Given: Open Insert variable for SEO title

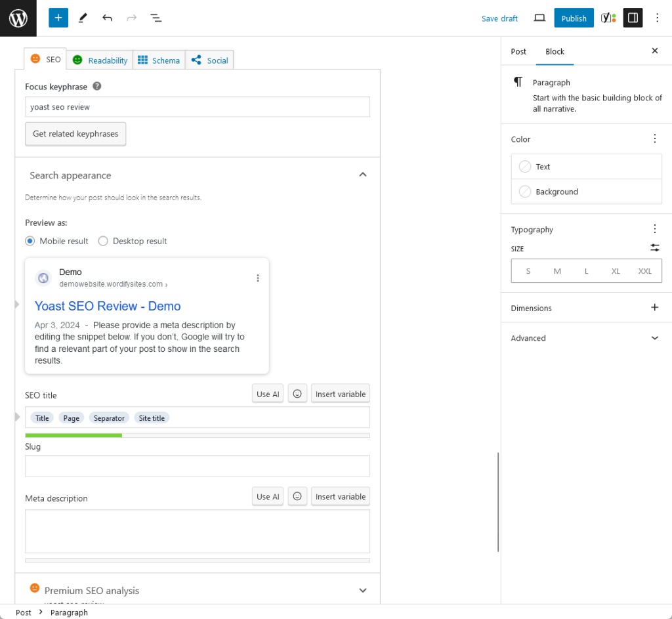Looking at the screenshot, I should (341, 393).
